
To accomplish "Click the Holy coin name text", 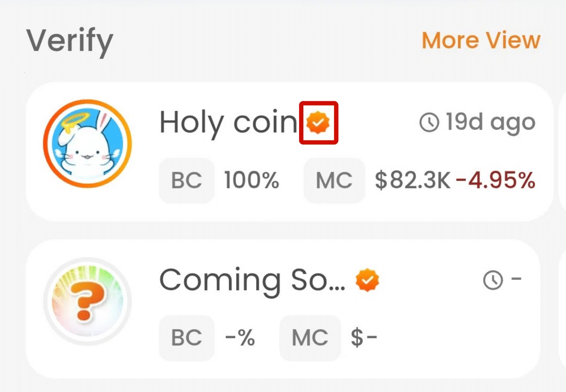I will point(229,123).
